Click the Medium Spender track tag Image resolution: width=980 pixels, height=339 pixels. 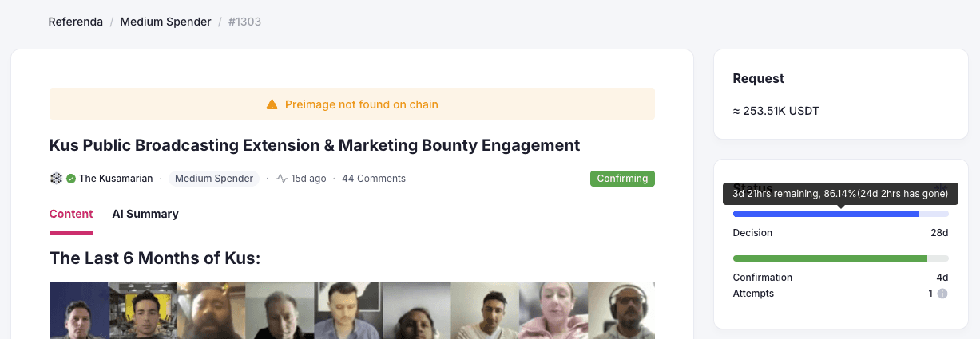pos(214,179)
